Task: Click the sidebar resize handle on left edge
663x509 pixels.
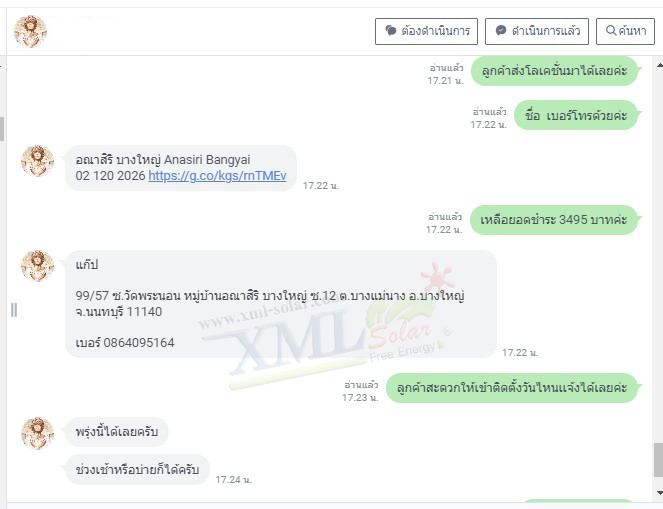Action: tap(14, 310)
